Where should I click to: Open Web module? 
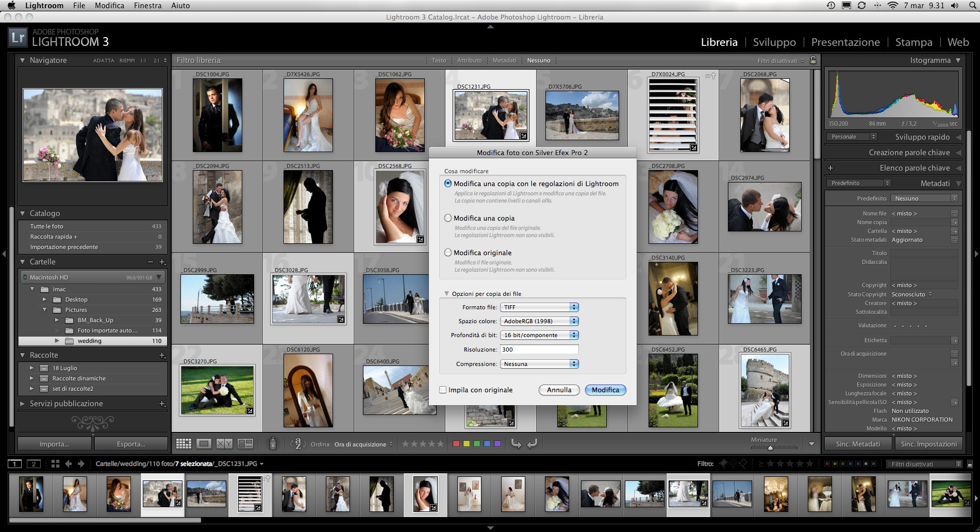click(958, 42)
